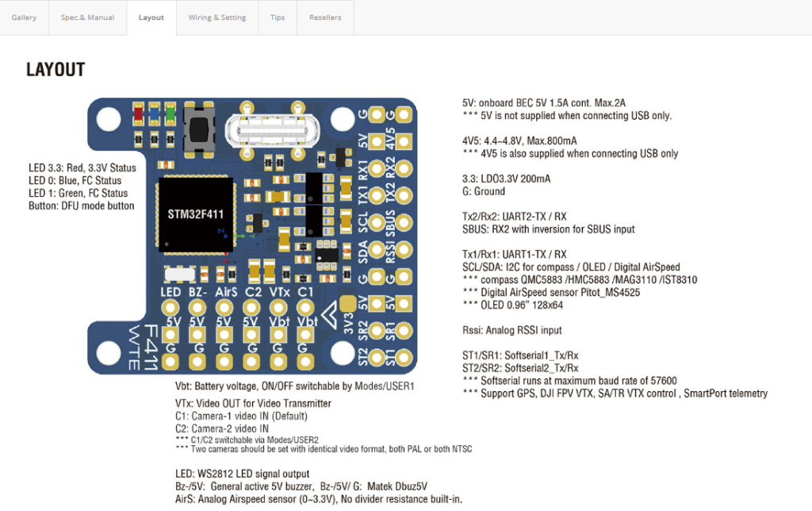Viewport: 812px width, 511px height.
Task: Switch to the Spec.& Manual tab
Action: click(x=87, y=17)
